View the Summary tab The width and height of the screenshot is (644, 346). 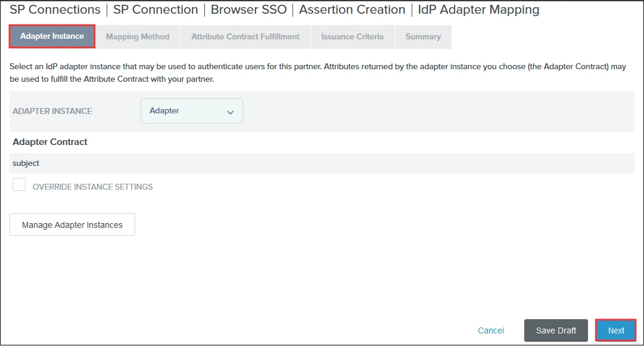(x=423, y=37)
